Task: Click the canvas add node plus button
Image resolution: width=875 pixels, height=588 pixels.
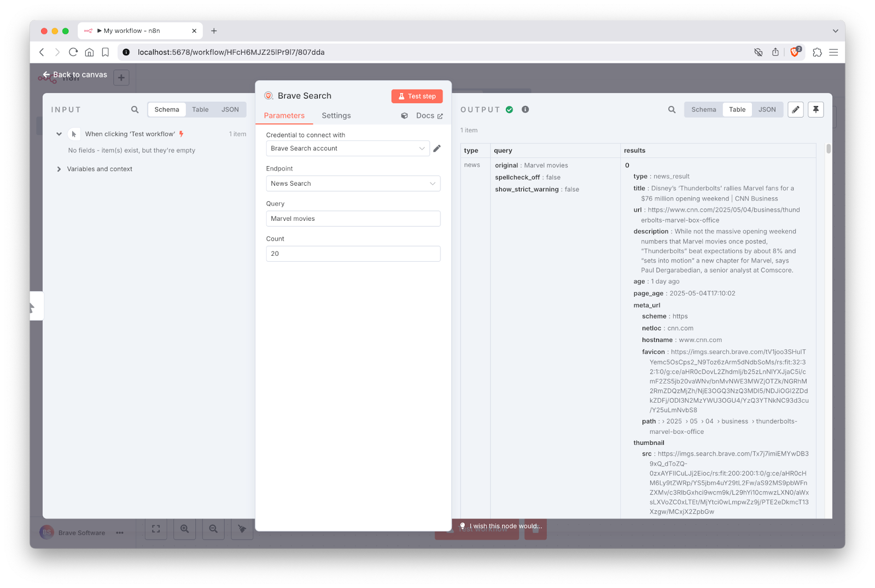Action: pos(121,78)
